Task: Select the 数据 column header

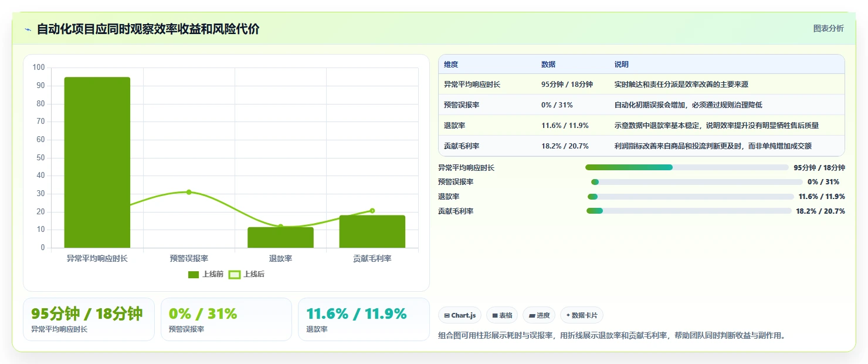Action: coord(548,65)
